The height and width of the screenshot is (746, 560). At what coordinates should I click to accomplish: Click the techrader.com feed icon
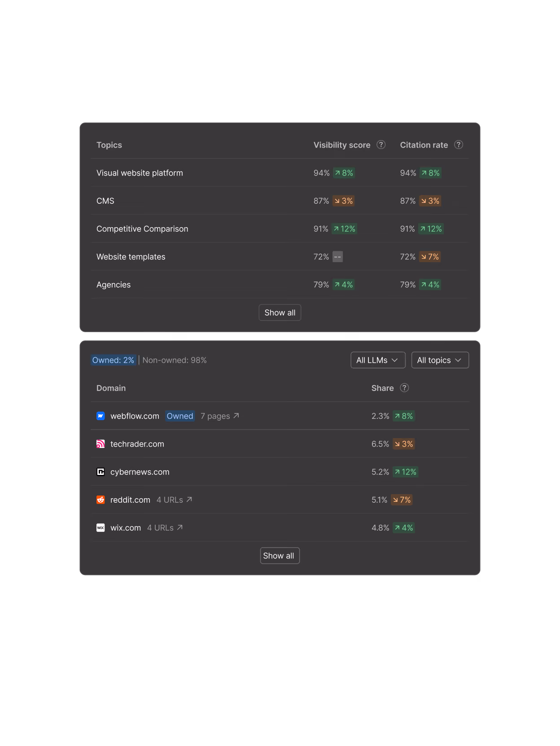click(x=101, y=444)
